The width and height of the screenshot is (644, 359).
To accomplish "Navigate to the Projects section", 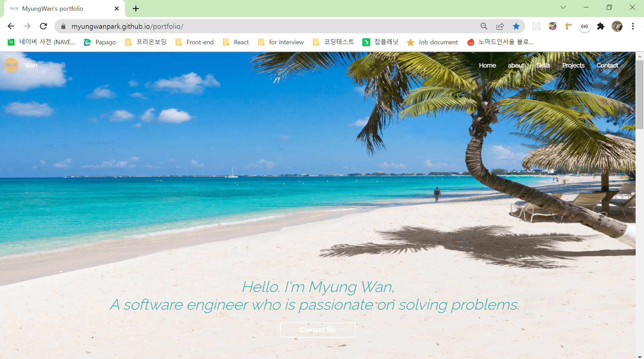I will tap(573, 65).
